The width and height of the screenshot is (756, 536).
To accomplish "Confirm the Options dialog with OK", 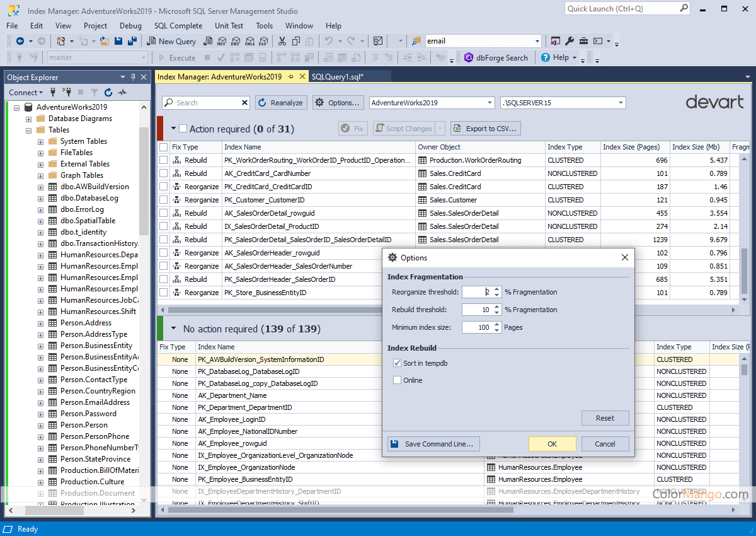I will pos(552,444).
